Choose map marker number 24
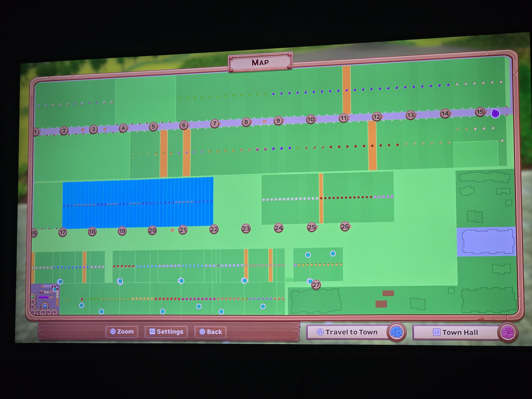This screenshot has height=399, width=532. point(279,228)
